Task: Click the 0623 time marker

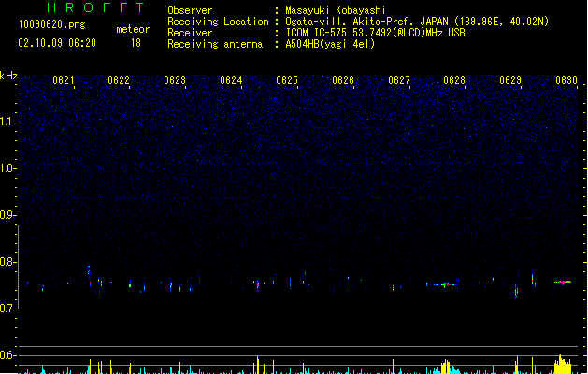Action: pos(175,80)
